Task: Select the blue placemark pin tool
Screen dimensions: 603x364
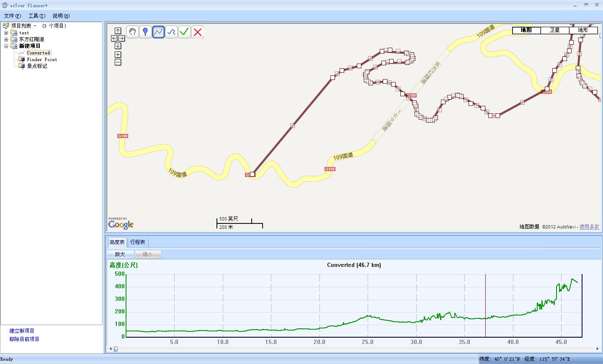Action: point(145,32)
